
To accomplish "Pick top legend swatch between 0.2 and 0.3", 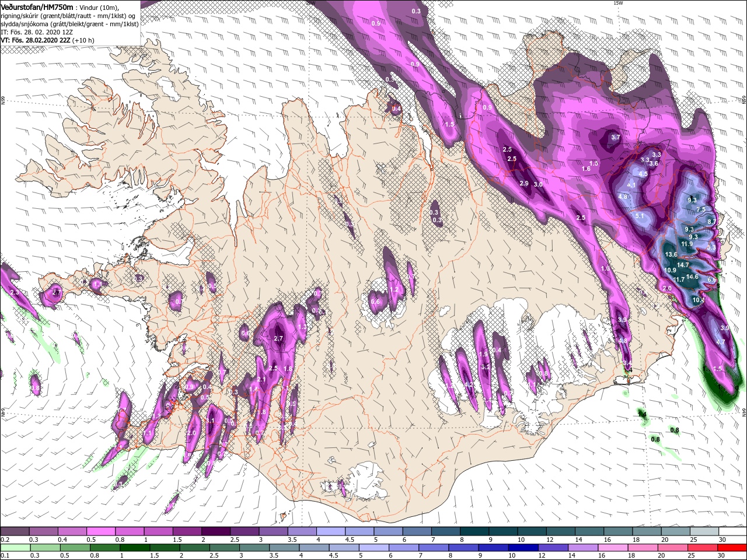I will tap(15, 531).
